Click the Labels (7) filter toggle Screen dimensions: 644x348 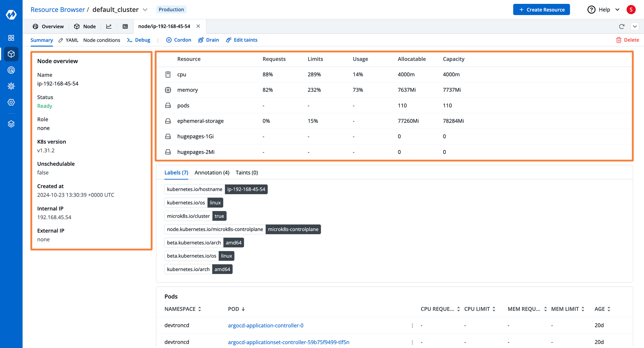176,172
